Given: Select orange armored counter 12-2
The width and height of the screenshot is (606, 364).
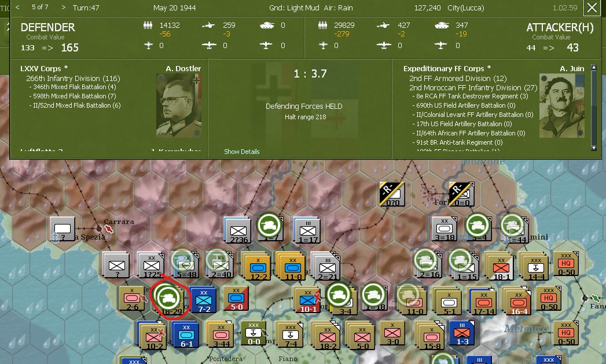Looking at the screenshot, I should pyautogui.click(x=258, y=267).
